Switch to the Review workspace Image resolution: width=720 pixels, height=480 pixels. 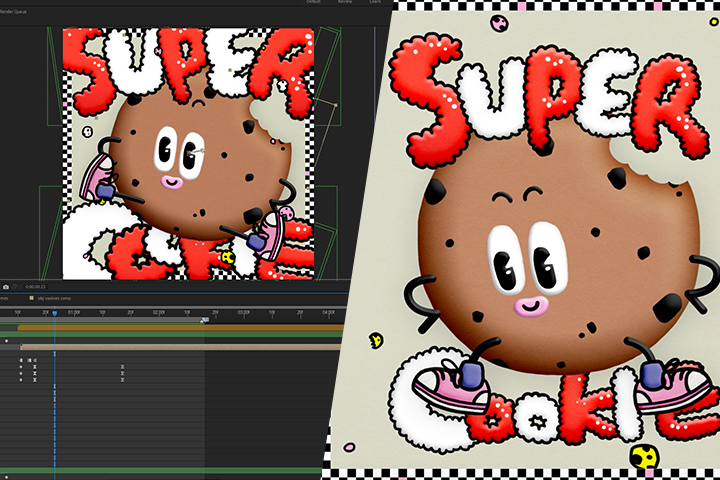345,2
